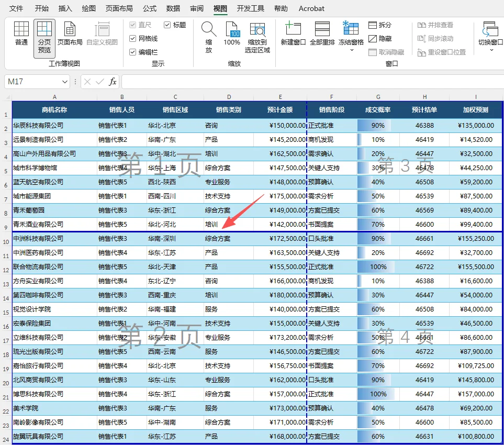Toggle the 编辑栏 formula bar checkbox

tap(132, 52)
